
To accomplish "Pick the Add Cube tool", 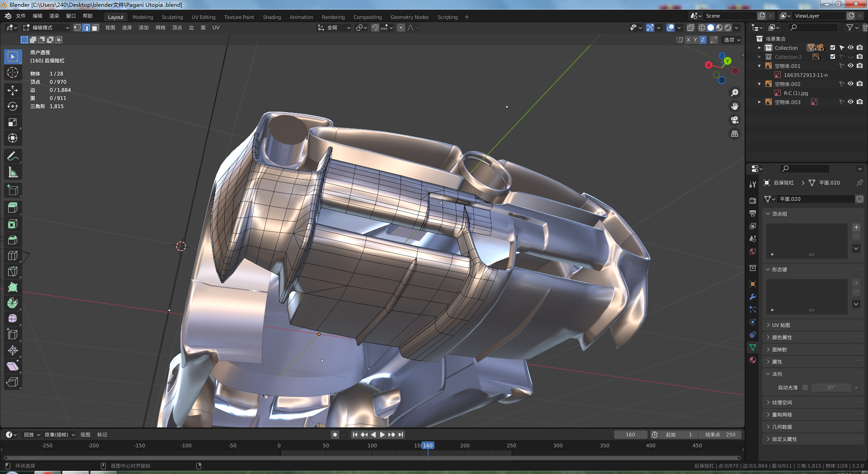I will pyautogui.click(x=13, y=190).
